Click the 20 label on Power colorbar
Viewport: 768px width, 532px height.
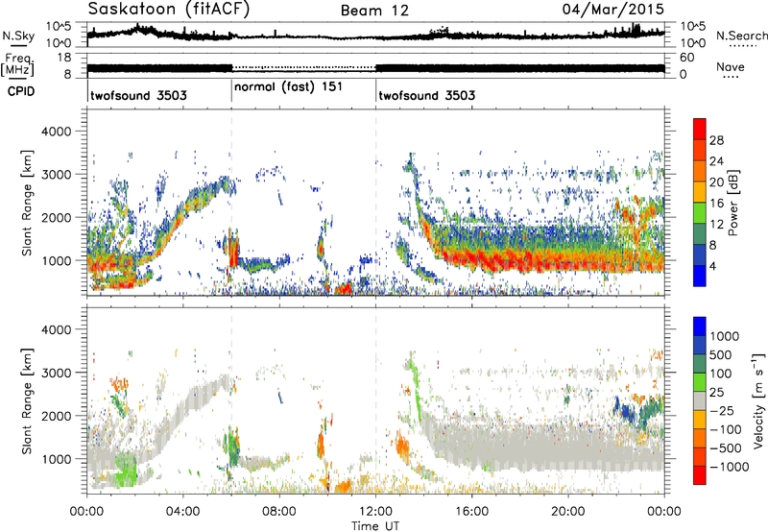[x=716, y=182]
